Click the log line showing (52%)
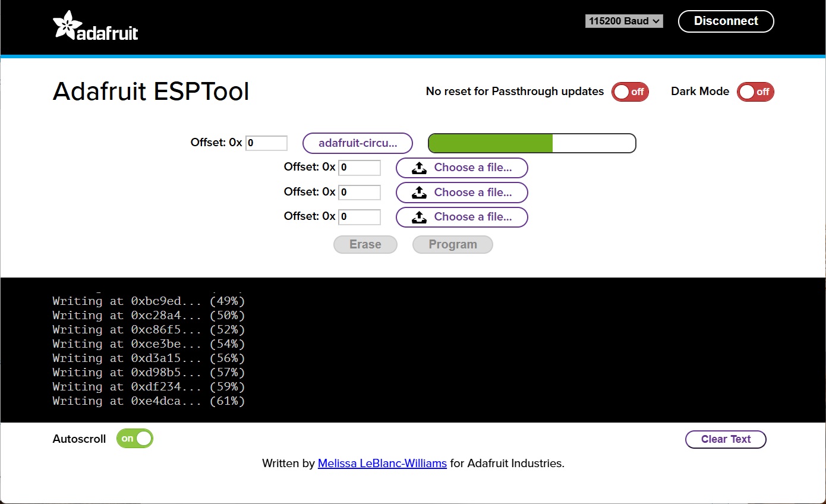 click(x=149, y=330)
